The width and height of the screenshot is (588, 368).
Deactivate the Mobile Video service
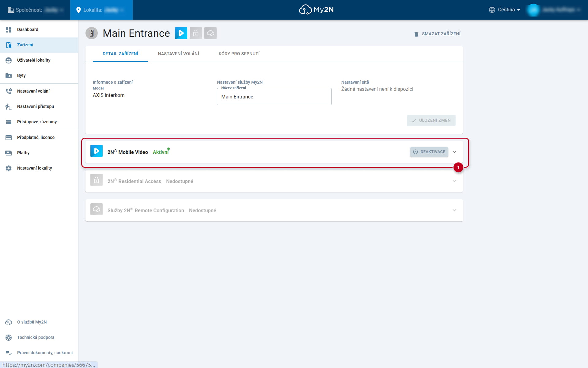[429, 152]
